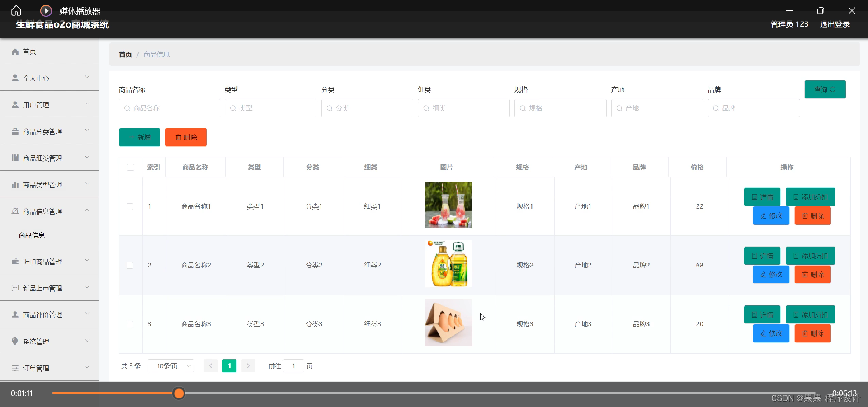Image resolution: width=868 pixels, height=407 pixels.
Task: Open the 10条/页 page-size dropdown
Action: pos(171,366)
